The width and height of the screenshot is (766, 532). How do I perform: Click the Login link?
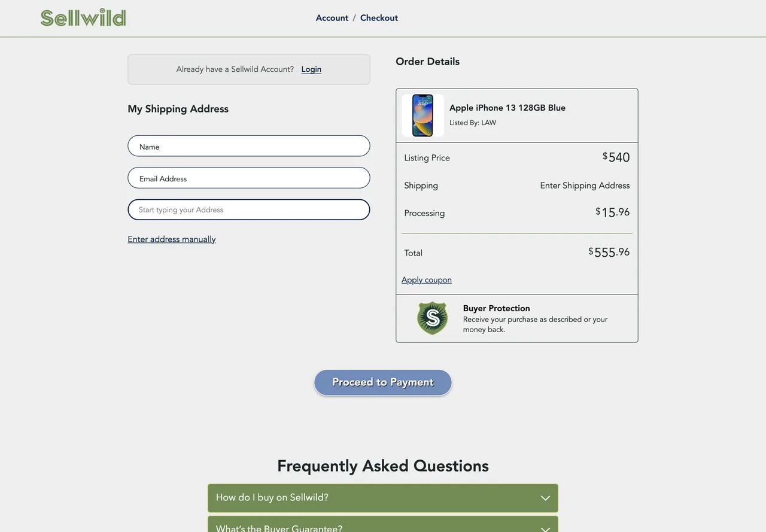point(311,69)
